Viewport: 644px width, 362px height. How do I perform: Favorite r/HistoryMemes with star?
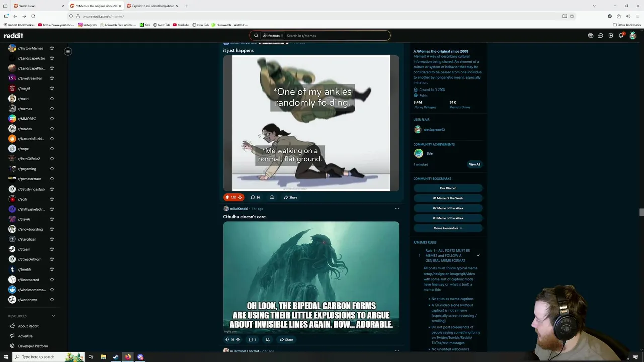click(52, 48)
